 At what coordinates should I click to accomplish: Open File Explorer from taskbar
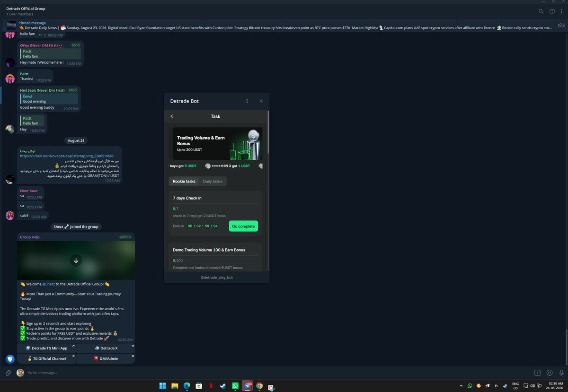point(175,385)
